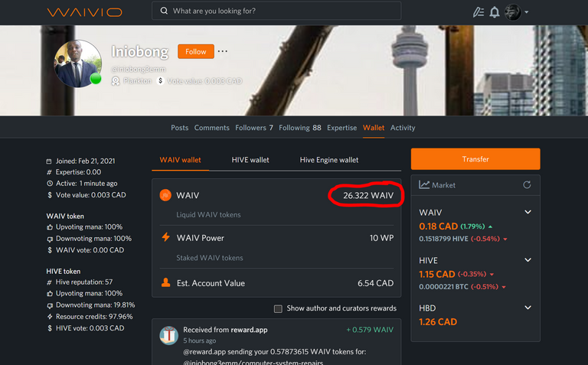Click the 10 WP value
This screenshot has width=588, height=365.
[381, 238]
